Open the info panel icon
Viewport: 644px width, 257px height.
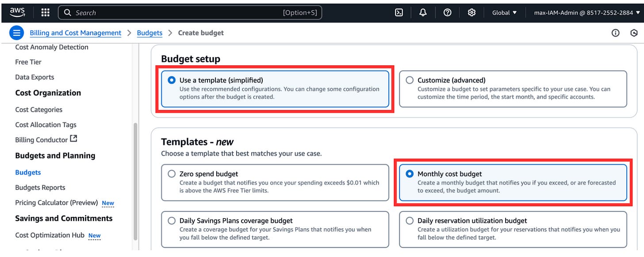click(615, 33)
